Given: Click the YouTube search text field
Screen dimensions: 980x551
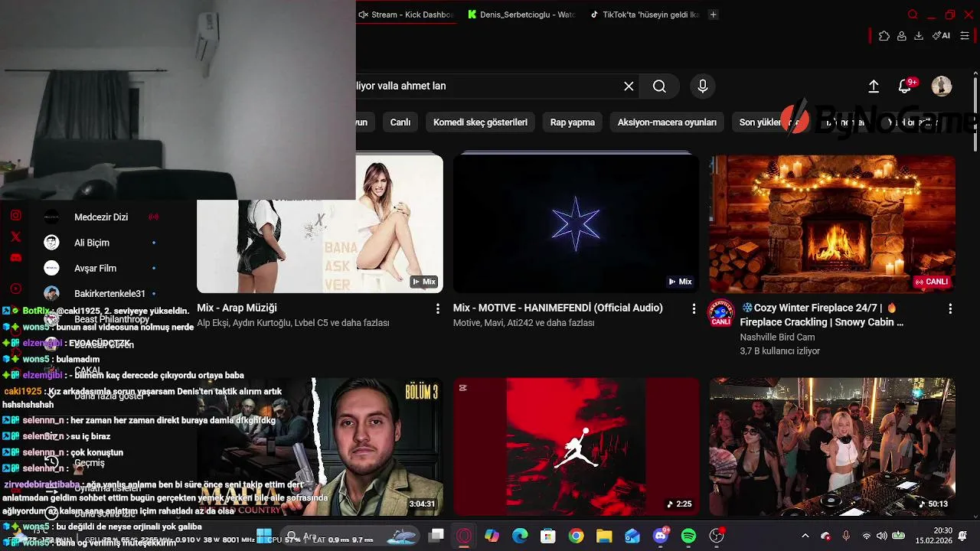Looking at the screenshot, I should tap(490, 86).
